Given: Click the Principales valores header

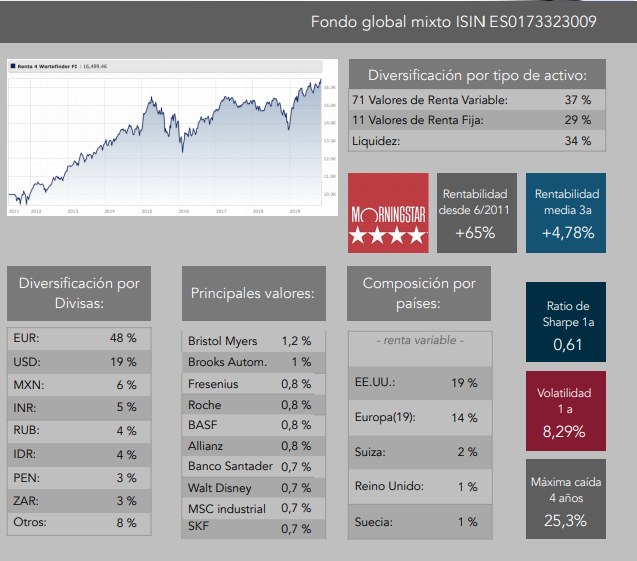Looking at the screenshot, I should click(x=253, y=293).
